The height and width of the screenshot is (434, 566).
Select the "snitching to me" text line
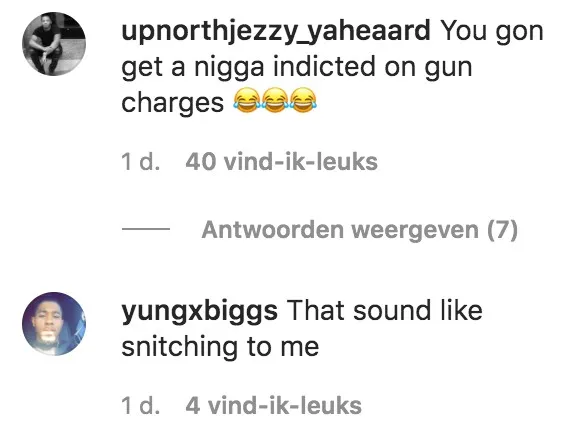tap(220, 347)
